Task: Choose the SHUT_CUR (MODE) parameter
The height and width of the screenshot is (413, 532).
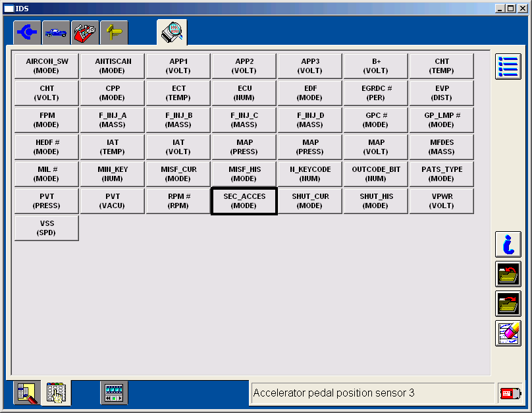Action: (310, 201)
